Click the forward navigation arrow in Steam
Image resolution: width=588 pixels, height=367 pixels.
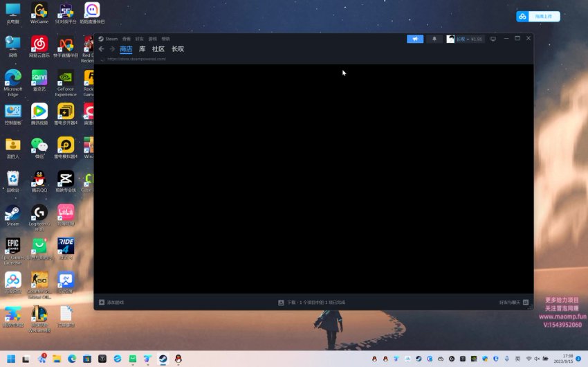[x=112, y=49]
